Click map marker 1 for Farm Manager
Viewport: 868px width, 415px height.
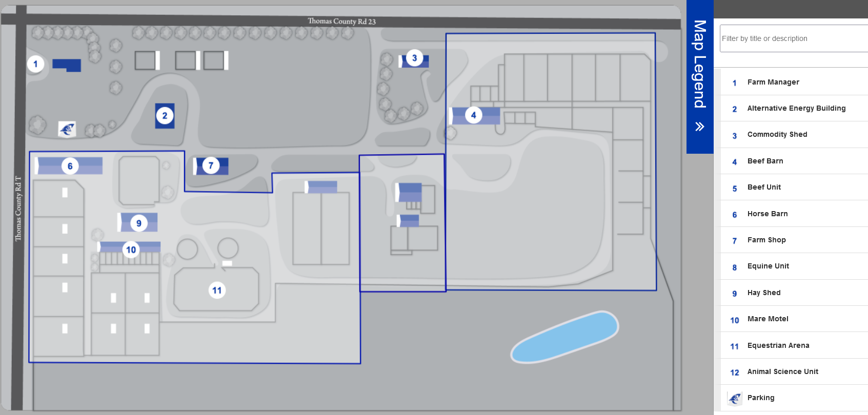coord(35,64)
